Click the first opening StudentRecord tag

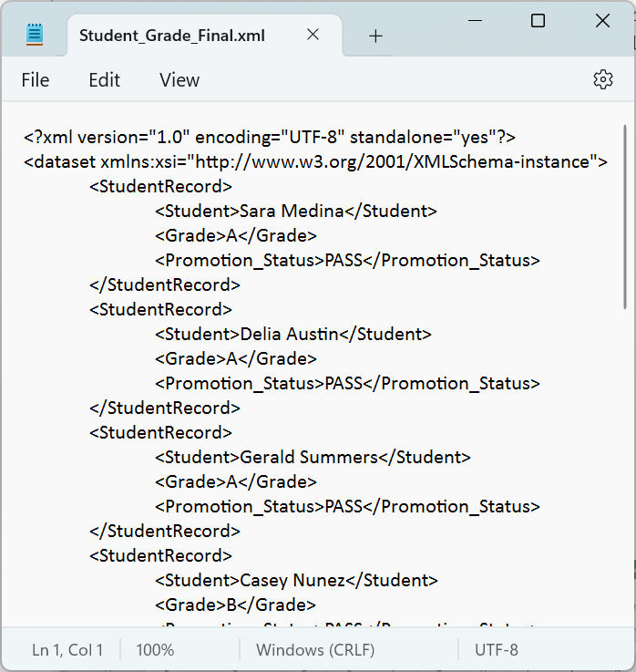[x=160, y=186]
